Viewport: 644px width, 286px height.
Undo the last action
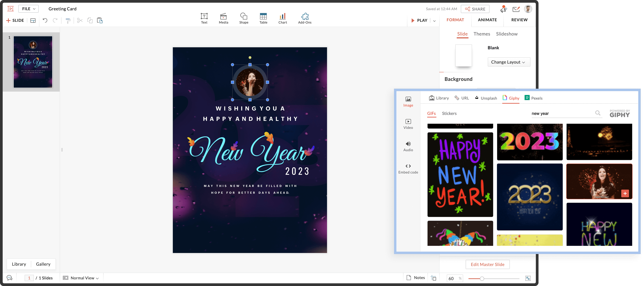[45, 20]
